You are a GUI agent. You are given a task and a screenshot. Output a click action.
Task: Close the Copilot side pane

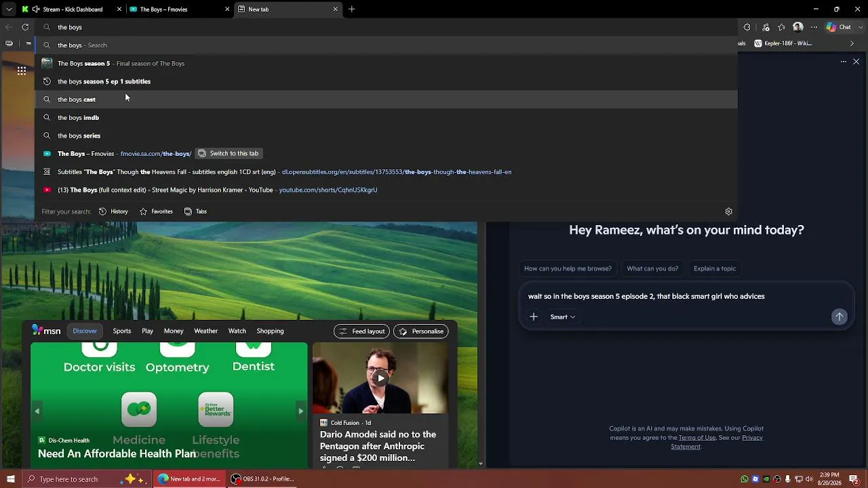coord(856,62)
